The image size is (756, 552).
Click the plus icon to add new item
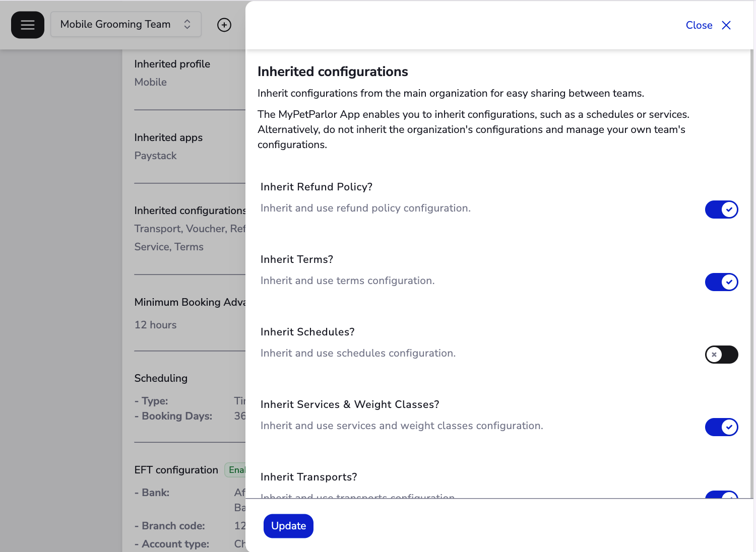[224, 24]
